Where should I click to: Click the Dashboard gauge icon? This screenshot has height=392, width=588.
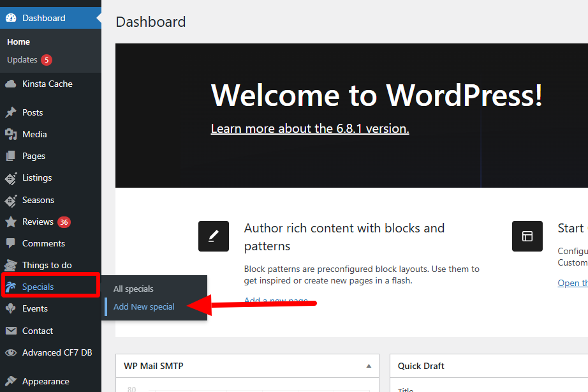tap(11, 18)
